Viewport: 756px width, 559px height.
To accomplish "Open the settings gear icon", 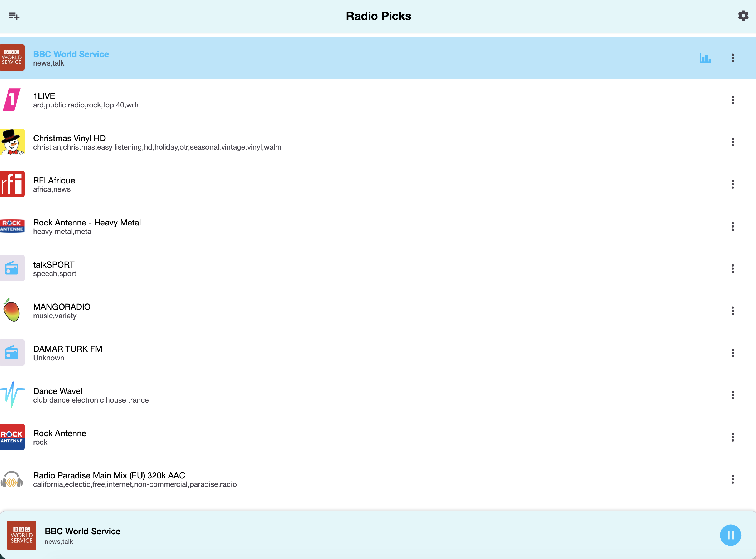I will pos(743,16).
